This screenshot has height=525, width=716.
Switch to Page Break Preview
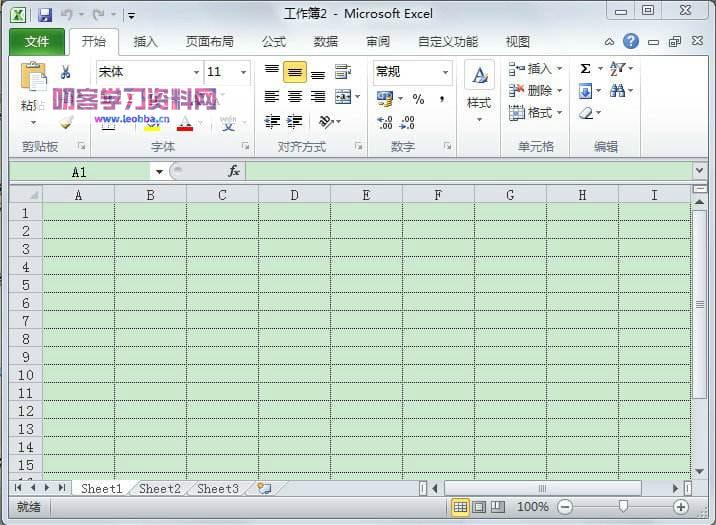[498, 507]
